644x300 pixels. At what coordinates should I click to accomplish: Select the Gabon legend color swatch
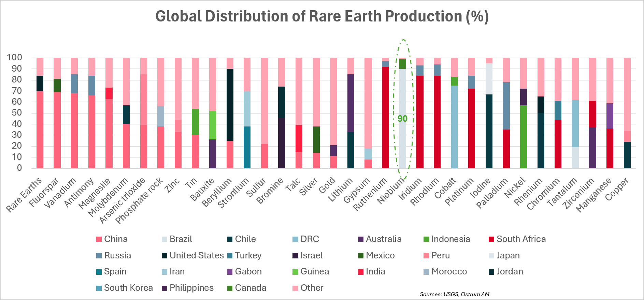pyautogui.click(x=230, y=272)
